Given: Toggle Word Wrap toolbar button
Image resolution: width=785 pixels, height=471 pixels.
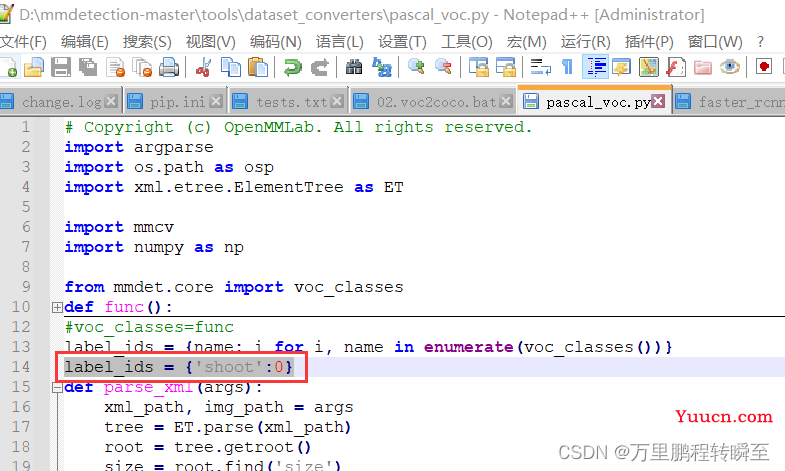Looking at the screenshot, I should (x=540, y=67).
